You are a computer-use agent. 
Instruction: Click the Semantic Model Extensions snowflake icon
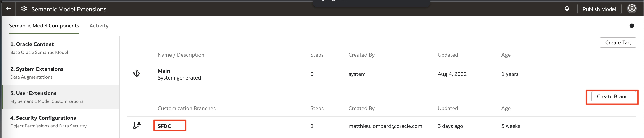pyautogui.click(x=24, y=9)
